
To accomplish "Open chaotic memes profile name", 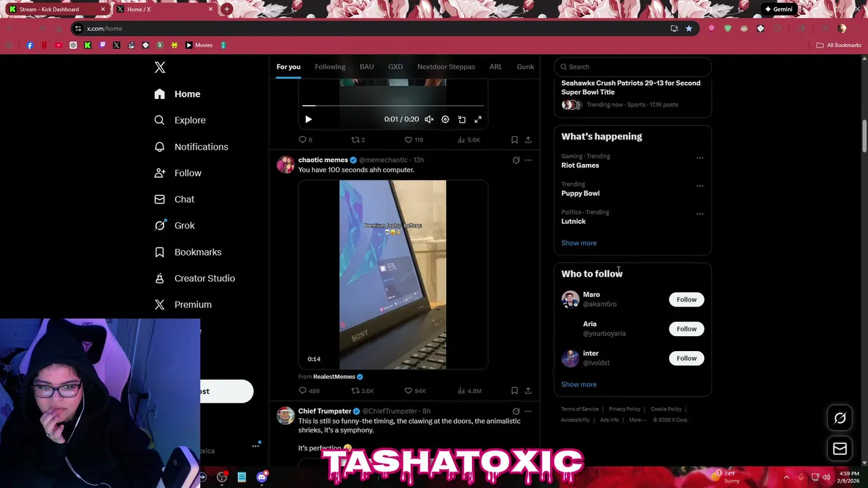I will pos(323,160).
